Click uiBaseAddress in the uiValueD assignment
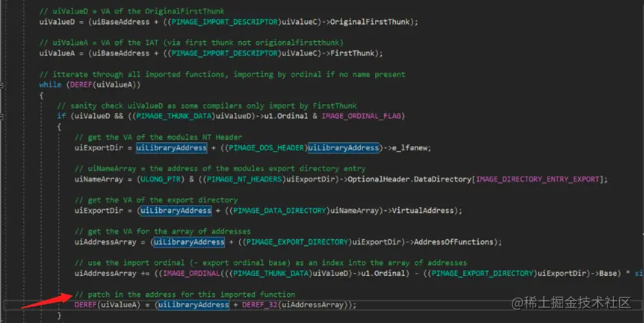 pos(121,22)
